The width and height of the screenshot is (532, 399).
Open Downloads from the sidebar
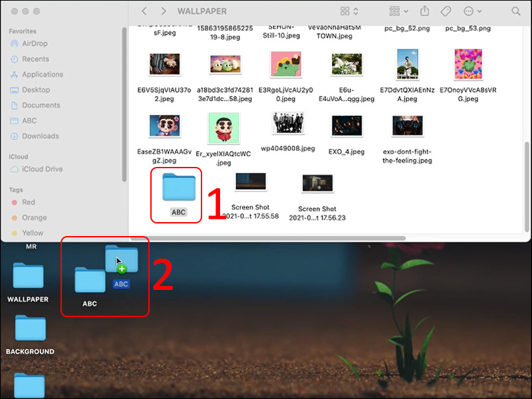tap(35, 136)
